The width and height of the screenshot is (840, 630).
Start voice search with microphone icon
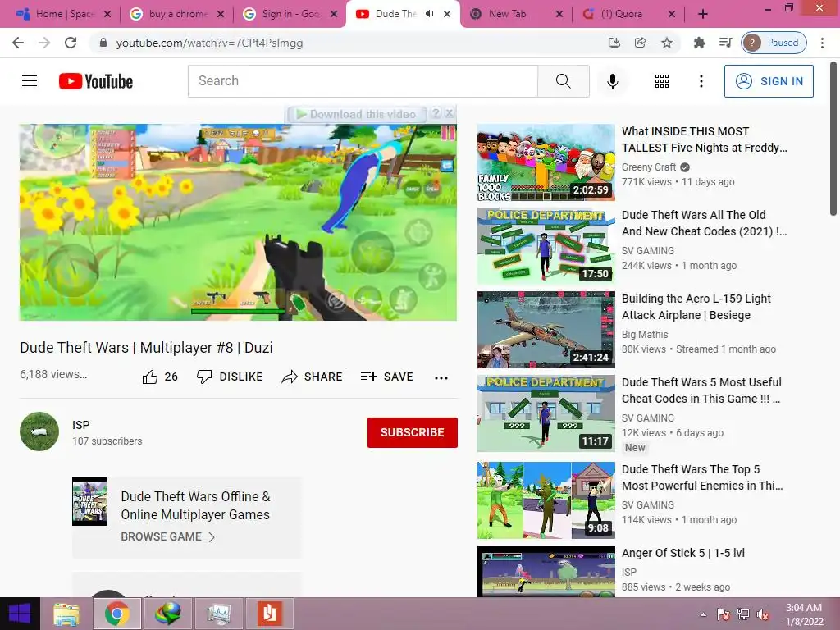612,81
